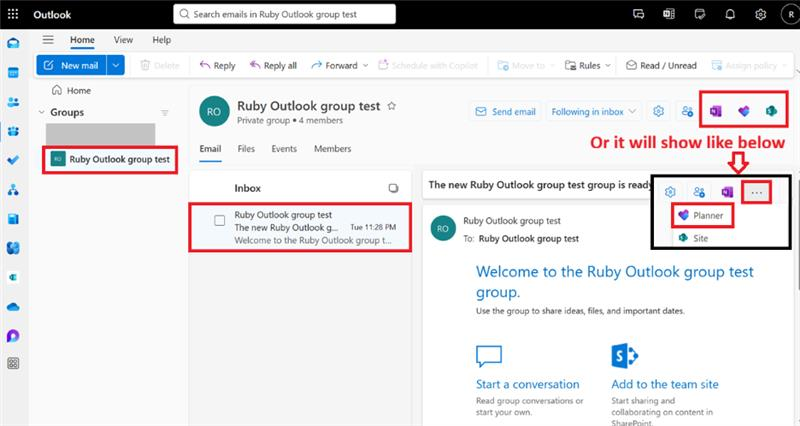Screen dimensions: 800x426
Task: Expand Forward options dropdown arrow
Action: coord(365,66)
